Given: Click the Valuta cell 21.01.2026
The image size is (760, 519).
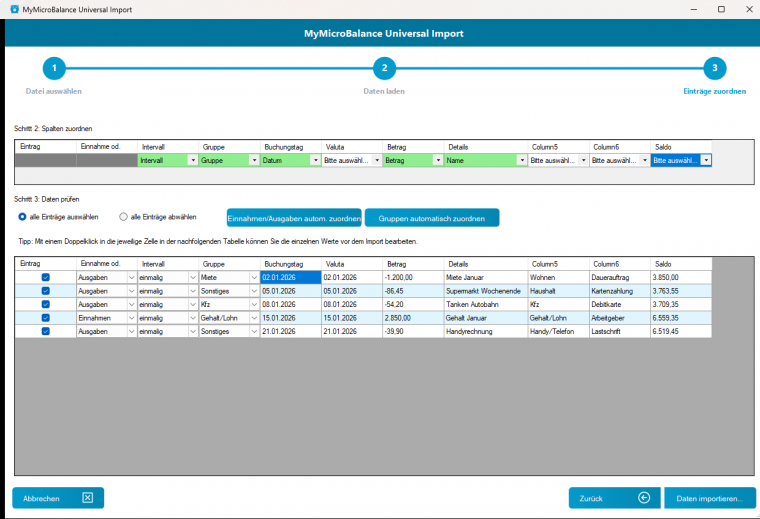Looking at the screenshot, I should point(351,331).
